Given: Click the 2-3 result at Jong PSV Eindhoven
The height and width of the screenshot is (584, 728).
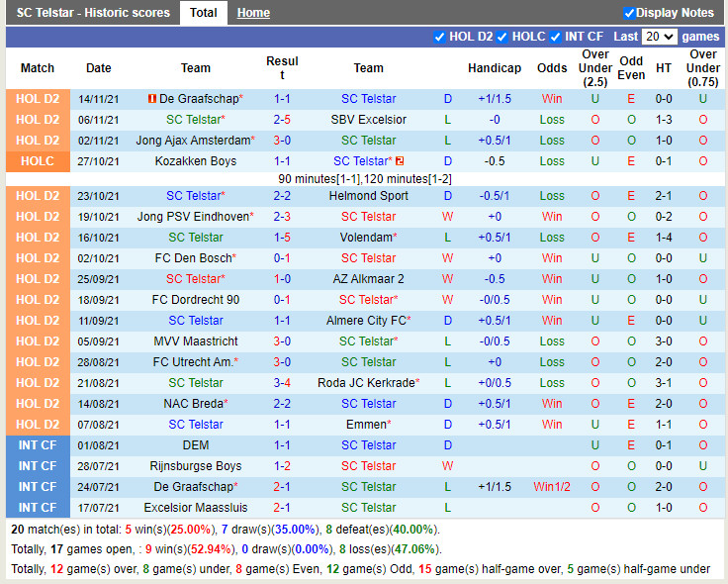Looking at the screenshot, I should point(282,217).
